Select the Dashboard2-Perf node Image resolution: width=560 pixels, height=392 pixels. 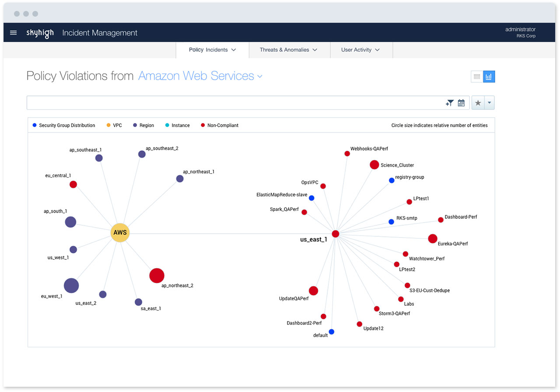coord(323,316)
